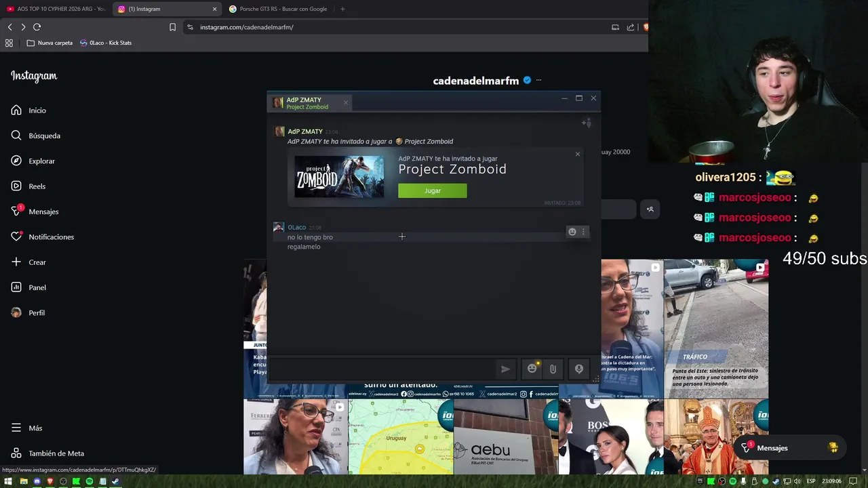Select the AdP ZMATY chat tab
868x488 pixels.
point(310,103)
